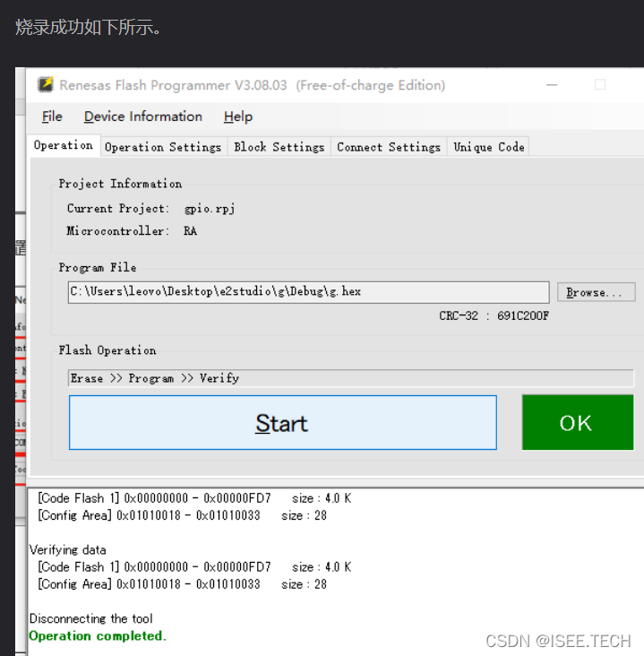Minimize the Renesas Flash Programmer window
Screen dimensions: 644x656
[552, 85]
